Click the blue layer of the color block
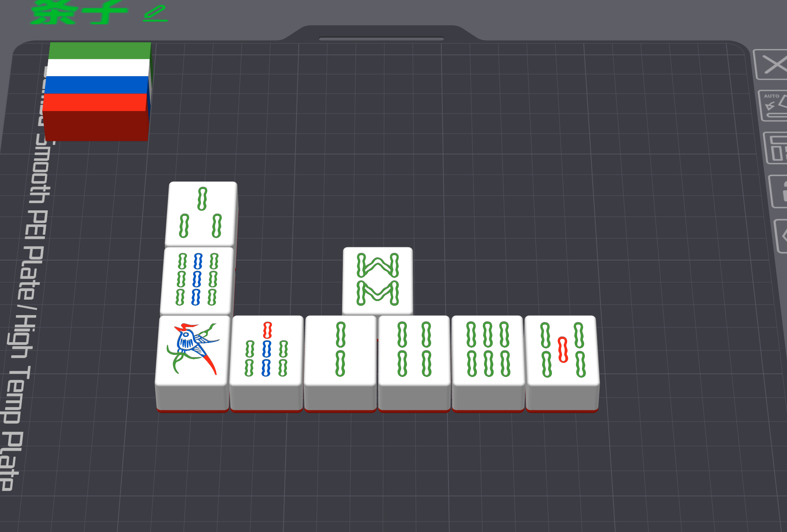The image size is (787, 532). click(97, 85)
